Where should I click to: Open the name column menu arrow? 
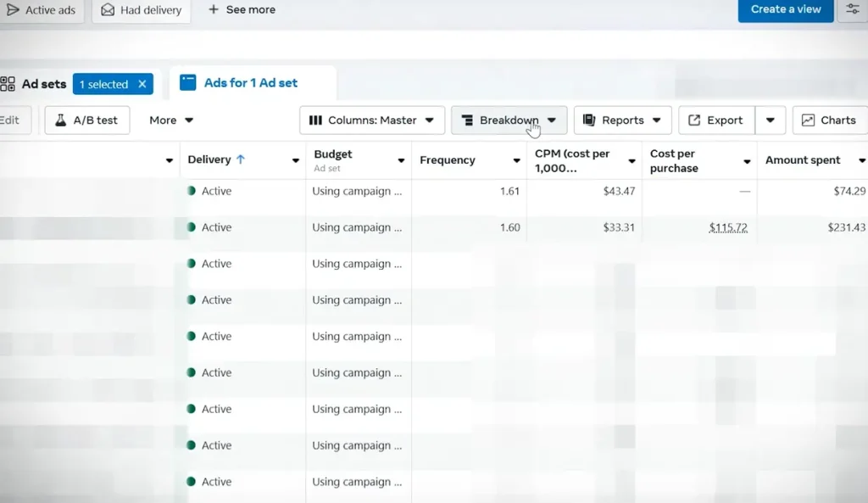170,160
